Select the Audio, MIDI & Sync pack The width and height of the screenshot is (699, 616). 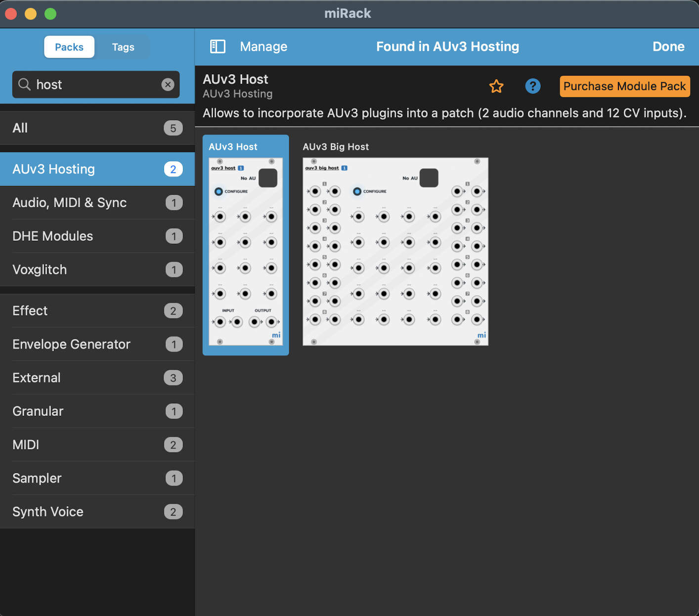pyautogui.click(x=97, y=203)
